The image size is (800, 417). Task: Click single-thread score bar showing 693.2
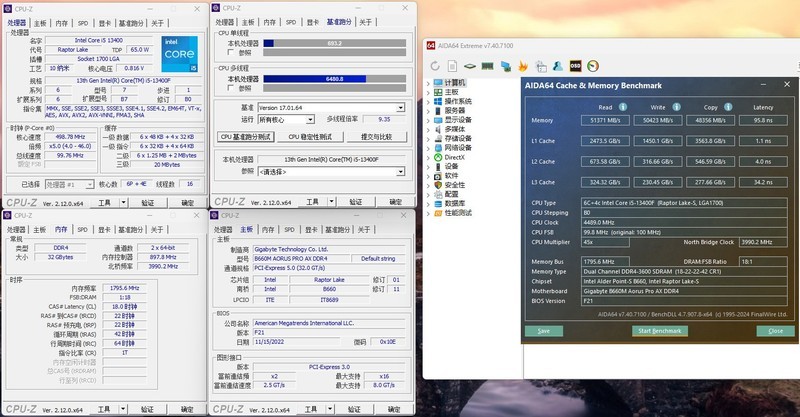click(335, 43)
